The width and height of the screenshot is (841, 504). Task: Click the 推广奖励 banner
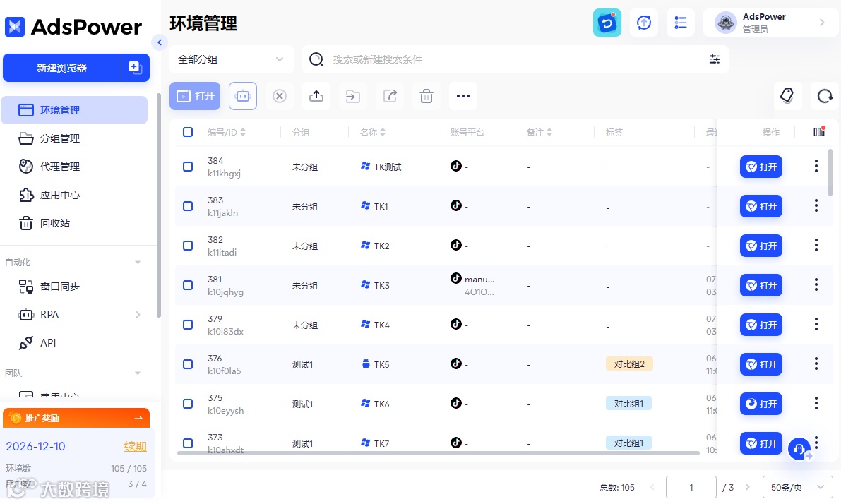tap(76, 418)
